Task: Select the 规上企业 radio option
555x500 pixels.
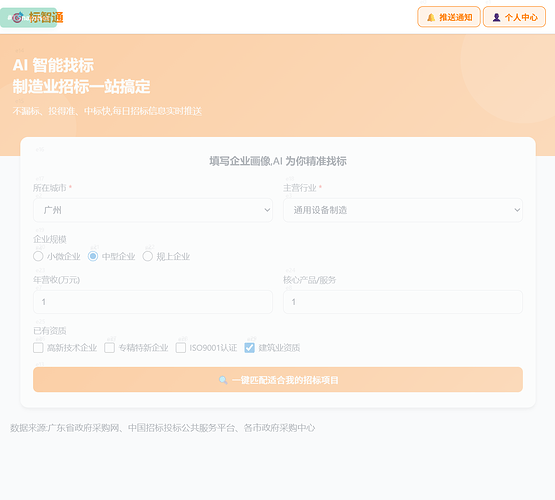Action: pyautogui.click(x=148, y=256)
